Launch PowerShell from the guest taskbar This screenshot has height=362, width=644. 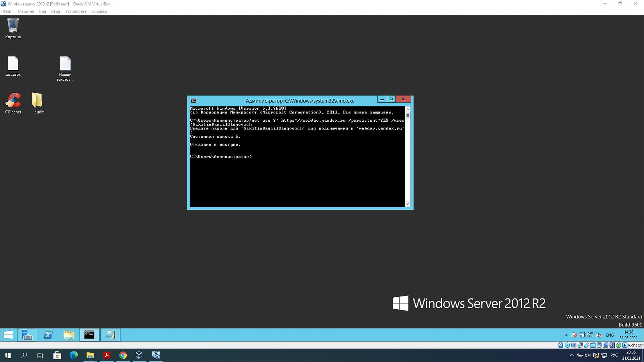pyautogui.click(x=48, y=335)
